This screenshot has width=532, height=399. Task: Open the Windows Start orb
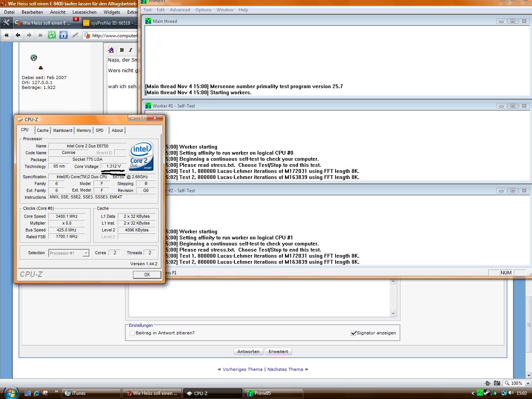[11, 393]
